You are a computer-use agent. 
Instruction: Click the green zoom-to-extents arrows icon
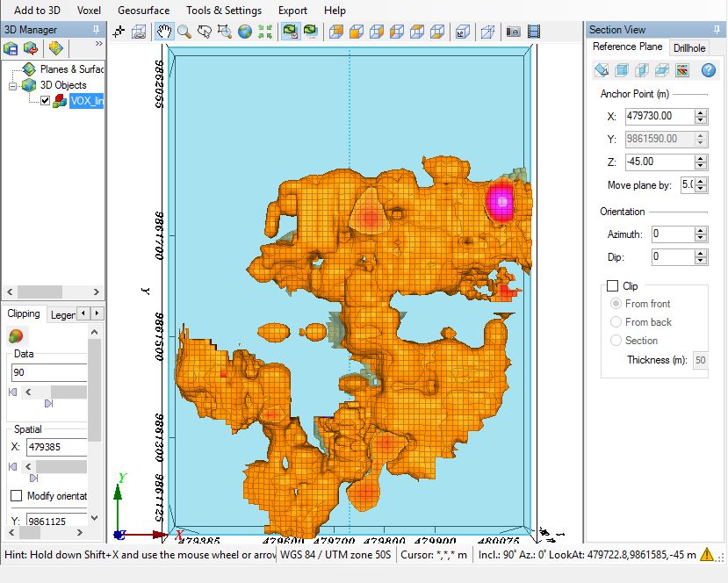(264, 32)
